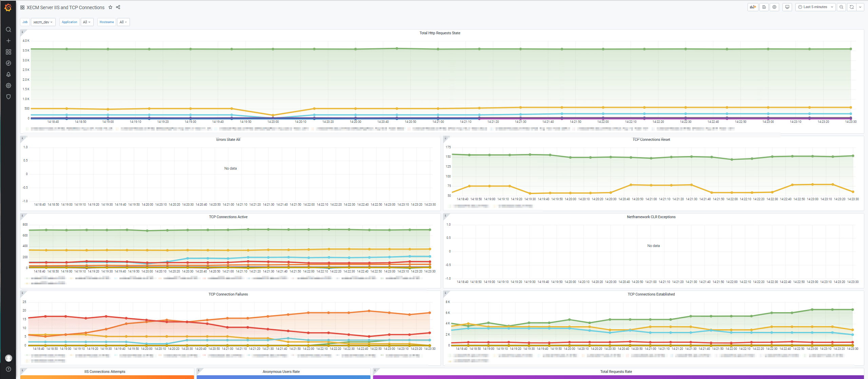Open the Alerting bell in sidebar
Image resolution: width=868 pixels, height=379 pixels.
8,74
